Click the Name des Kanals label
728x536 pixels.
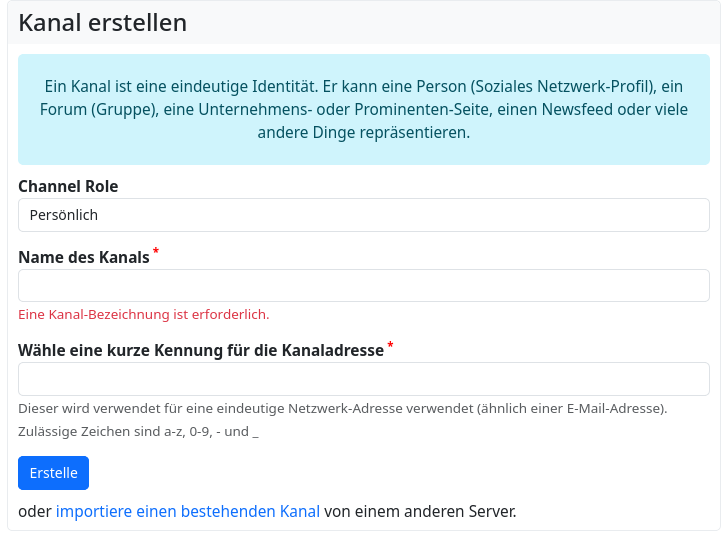pos(84,257)
